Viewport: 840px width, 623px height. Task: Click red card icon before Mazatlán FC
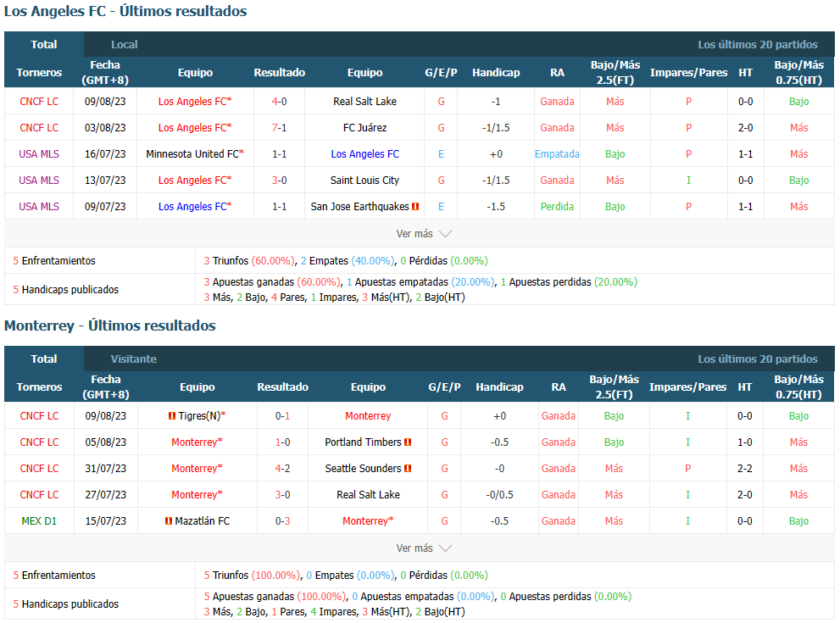tap(169, 520)
